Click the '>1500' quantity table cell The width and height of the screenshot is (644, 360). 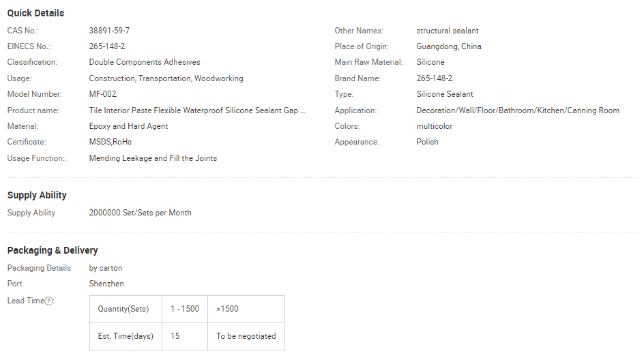pos(228,309)
